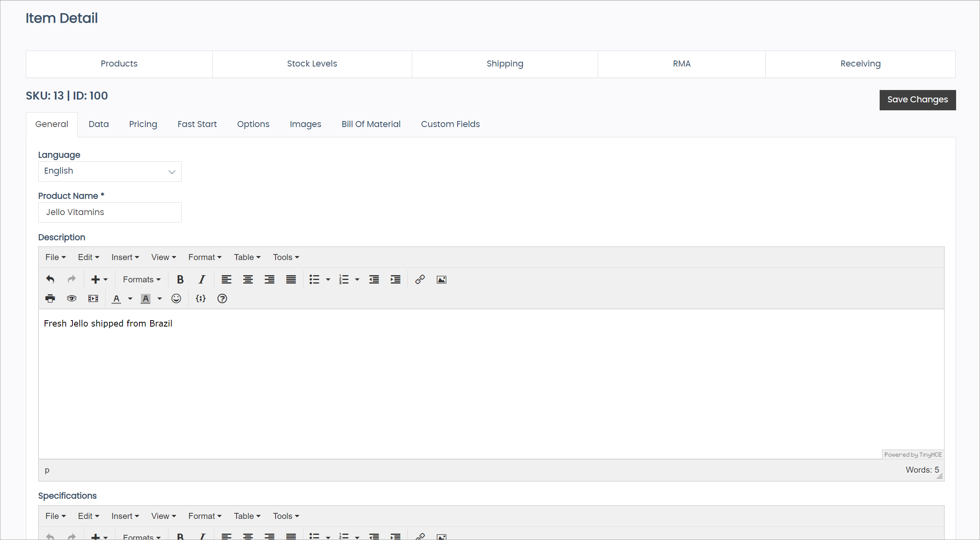Expand the Formats dropdown in Description toolbar
Image resolution: width=980 pixels, height=540 pixels.
141,280
